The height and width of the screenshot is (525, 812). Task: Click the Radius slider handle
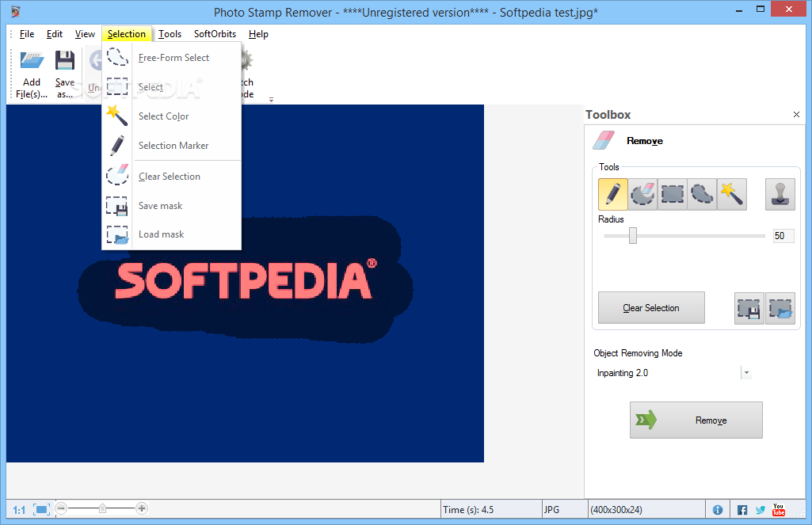click(x=633, y=236)
